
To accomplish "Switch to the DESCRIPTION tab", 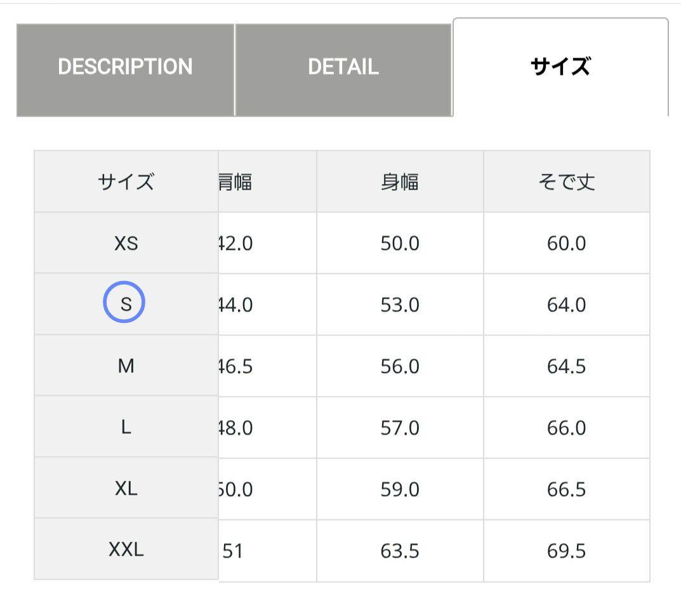I will click(125, 66).
